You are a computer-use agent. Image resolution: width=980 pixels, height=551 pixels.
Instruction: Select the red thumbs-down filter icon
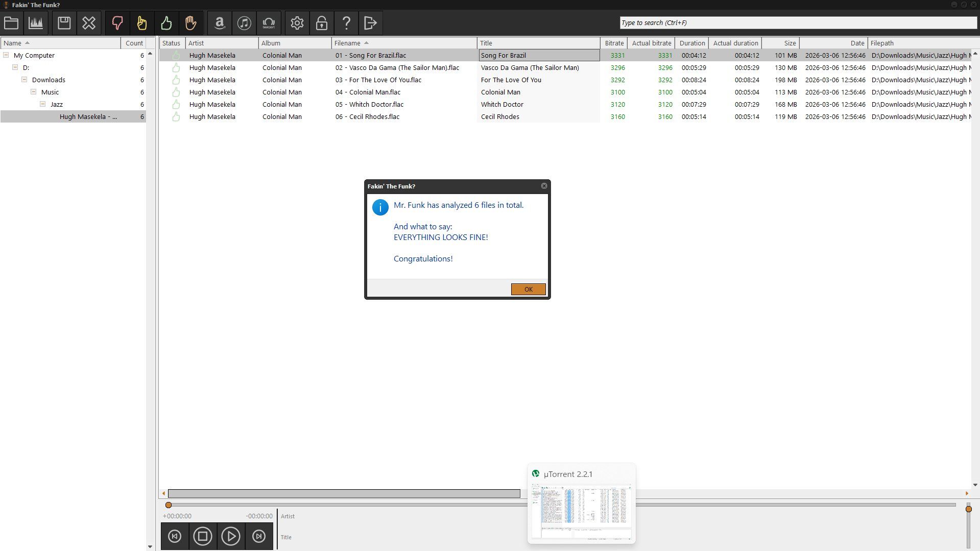(x=117, y=23)
